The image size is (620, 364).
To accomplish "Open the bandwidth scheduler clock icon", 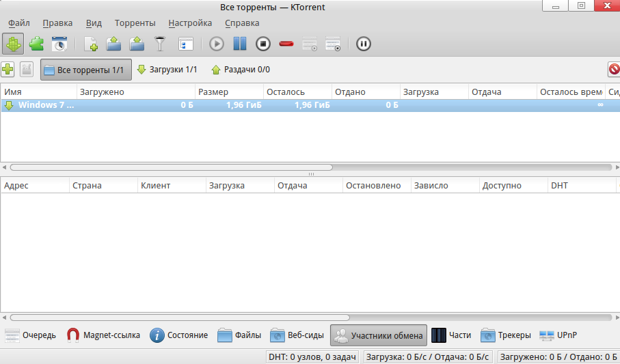I will pos(59,44).
